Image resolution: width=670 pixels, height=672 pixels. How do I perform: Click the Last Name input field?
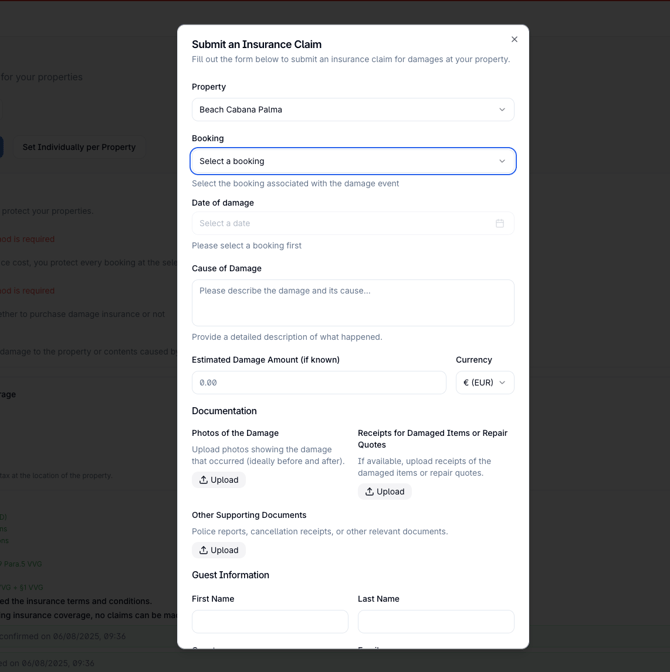(x=436, y=622)
